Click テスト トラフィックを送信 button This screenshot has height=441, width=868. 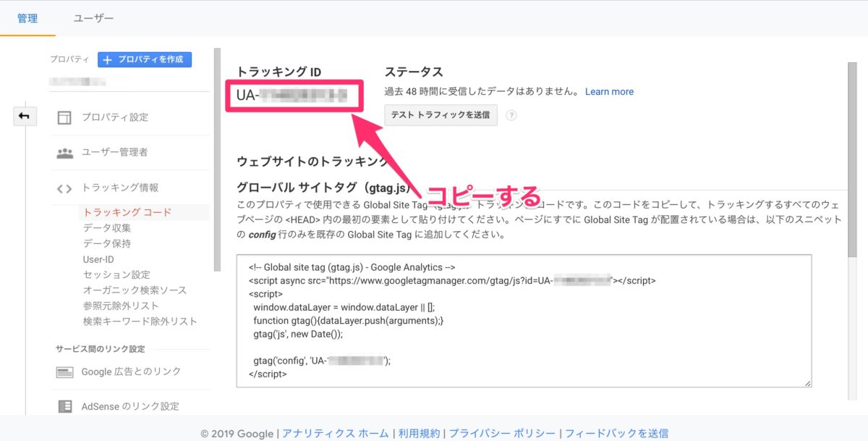(441, 115)
